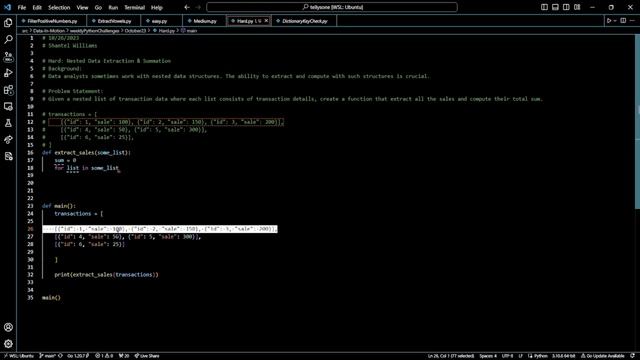Open the Search view in the activity bar
The width and height of the screenshot is (640, 360).
pos(8,39)
